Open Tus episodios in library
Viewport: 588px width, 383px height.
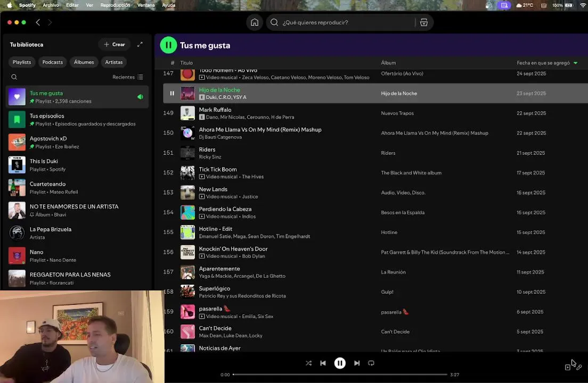pyautogui.click(x=77, y=120)
